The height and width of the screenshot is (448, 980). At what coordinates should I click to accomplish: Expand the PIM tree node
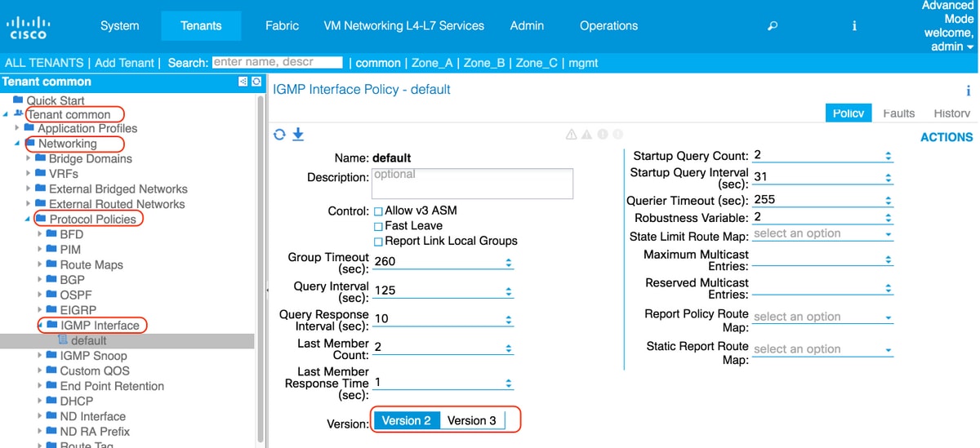point(40,250)
